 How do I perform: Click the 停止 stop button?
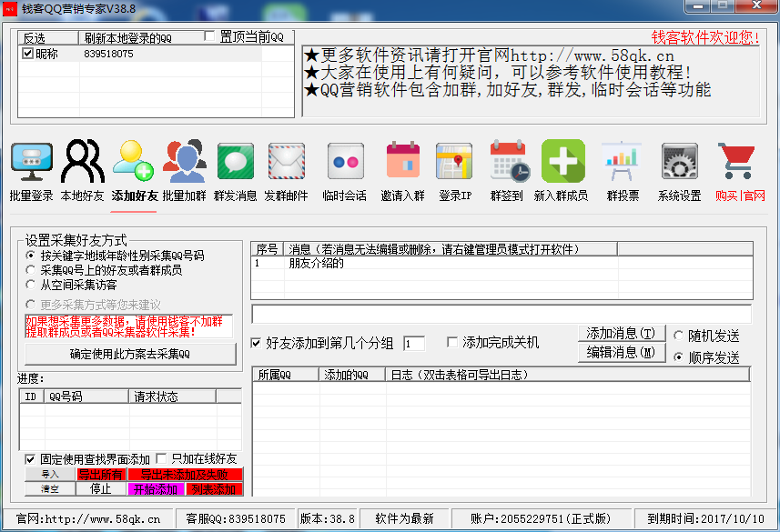(x=101, y=489)
